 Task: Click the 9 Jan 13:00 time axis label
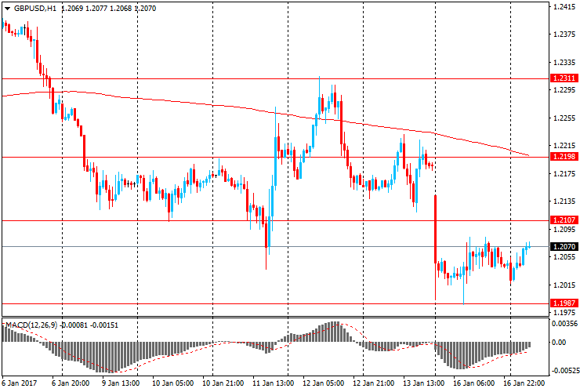pos(121,383)
